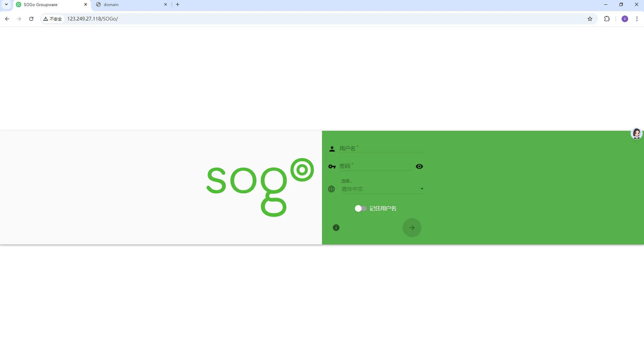Open the browser extensions menu
644x347 pixels.
[607, 19]
